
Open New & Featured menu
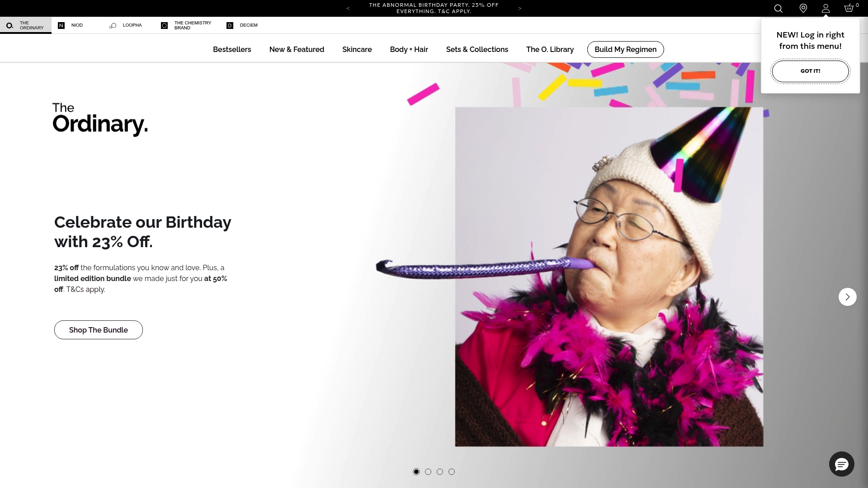pyautogui.click(x=297, y=49)
